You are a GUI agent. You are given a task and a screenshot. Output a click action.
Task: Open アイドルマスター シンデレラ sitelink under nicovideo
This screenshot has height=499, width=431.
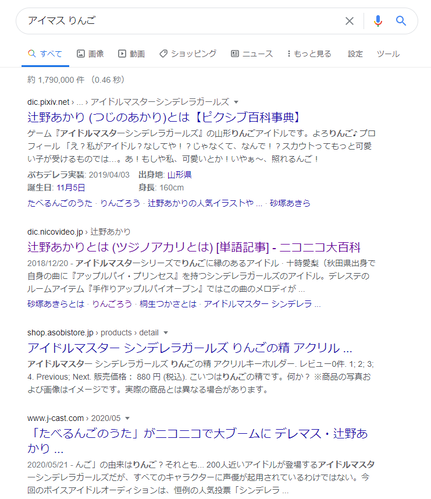point(262,304)
